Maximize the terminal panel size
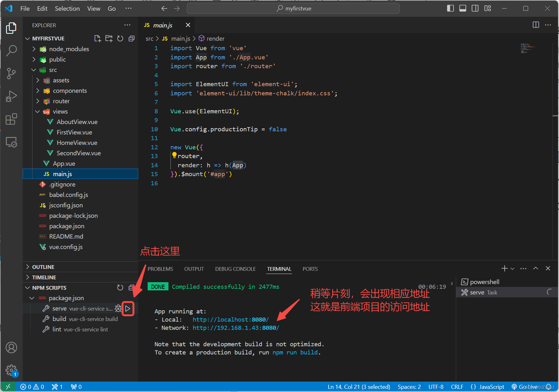 [536, 268]
